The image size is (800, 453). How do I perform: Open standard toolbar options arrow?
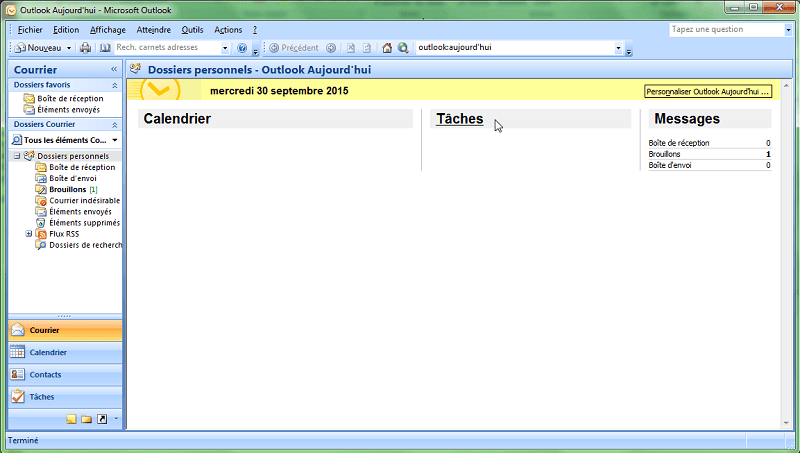(x=256, y=51)
